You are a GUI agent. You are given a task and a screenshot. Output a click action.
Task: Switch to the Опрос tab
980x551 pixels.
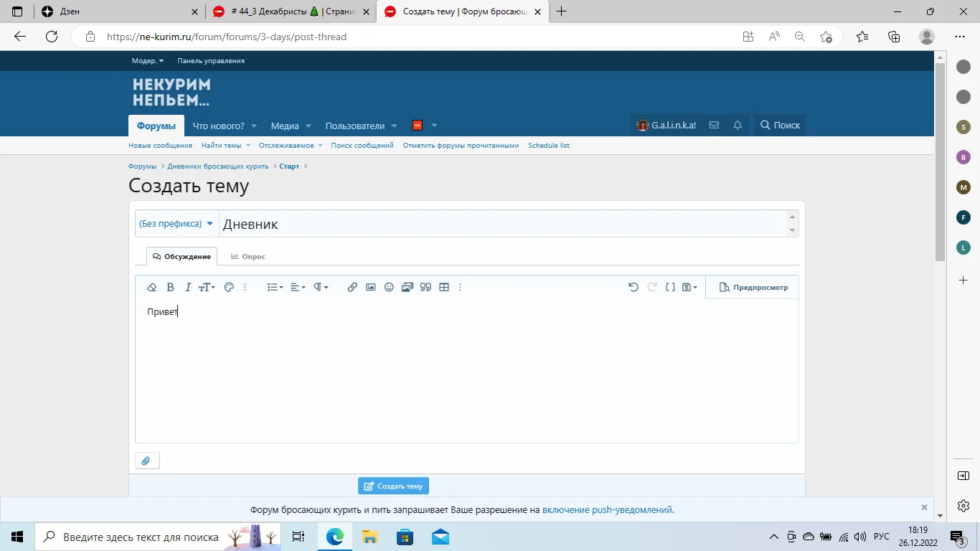(248, 256)
